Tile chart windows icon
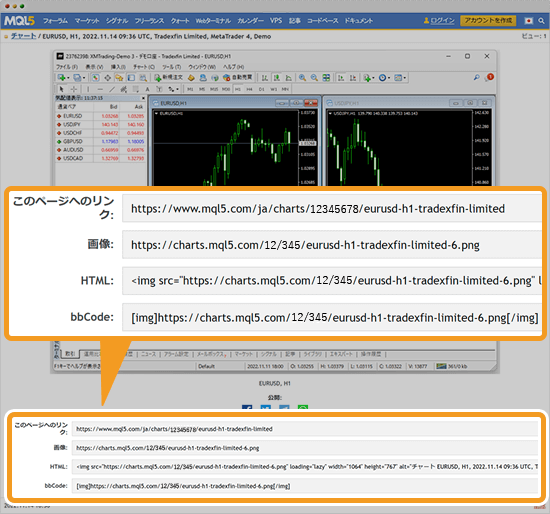 pos(326,78)
